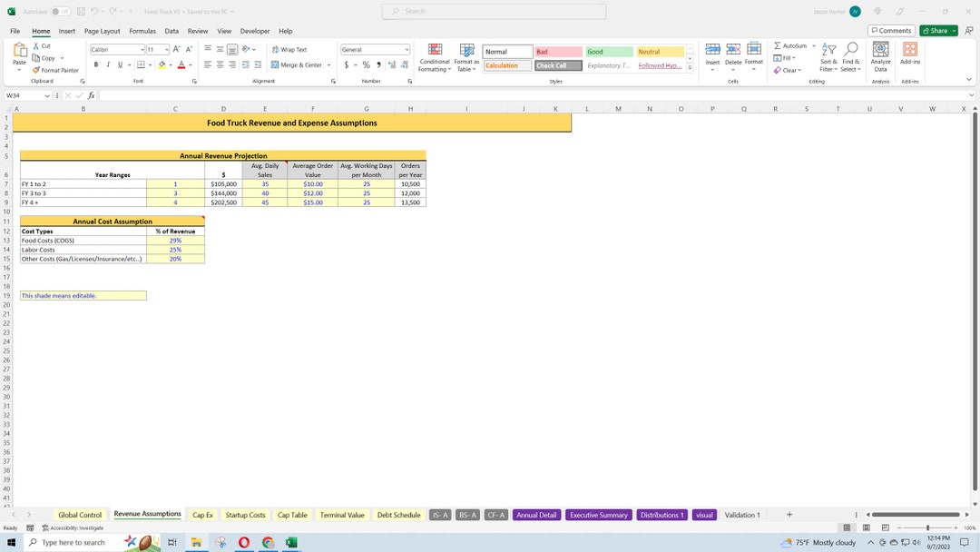
Task: Apply the Calculation cell style
Action: (507, 65)
